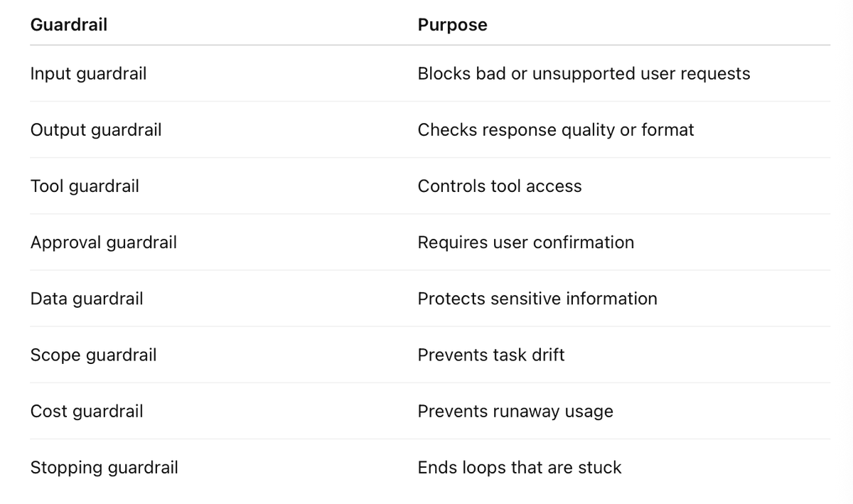
Task: Select the Output guardrail cell
Action: (x=96, y=129)
